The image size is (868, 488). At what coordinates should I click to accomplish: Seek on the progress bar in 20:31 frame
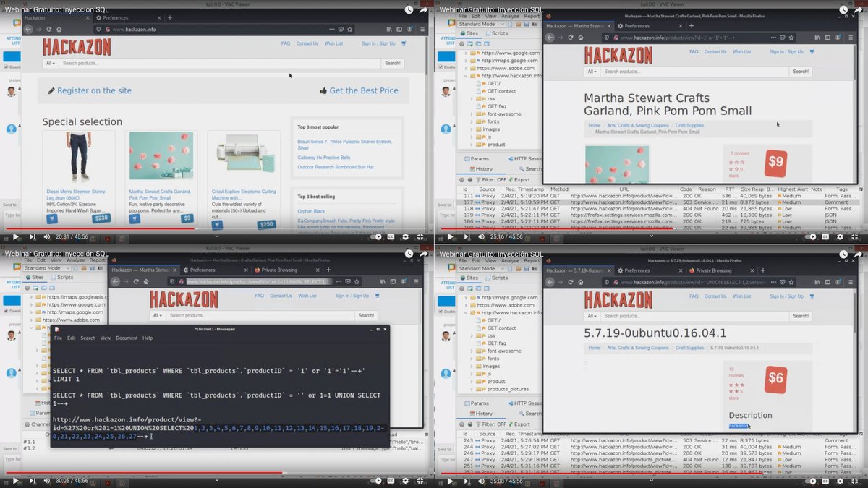coord(217,229)
